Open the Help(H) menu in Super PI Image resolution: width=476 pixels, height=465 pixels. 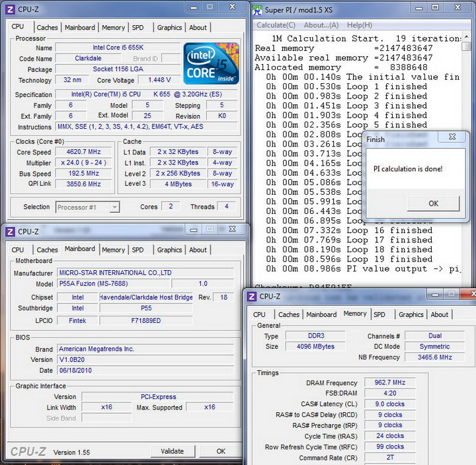(360, 25)
